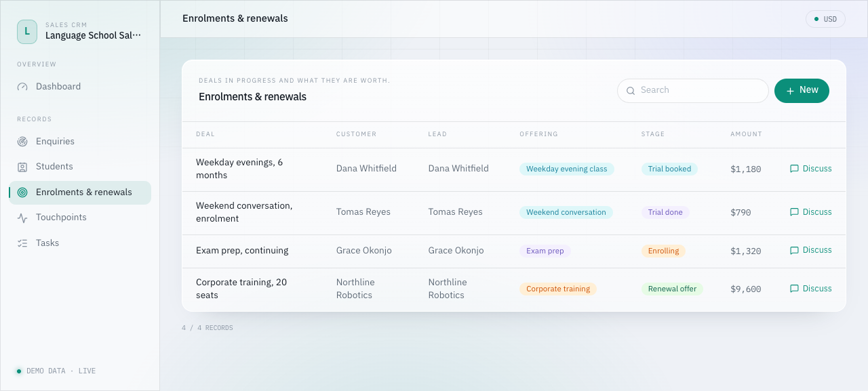Click the Tasks checklist icon

pos(22,243)
